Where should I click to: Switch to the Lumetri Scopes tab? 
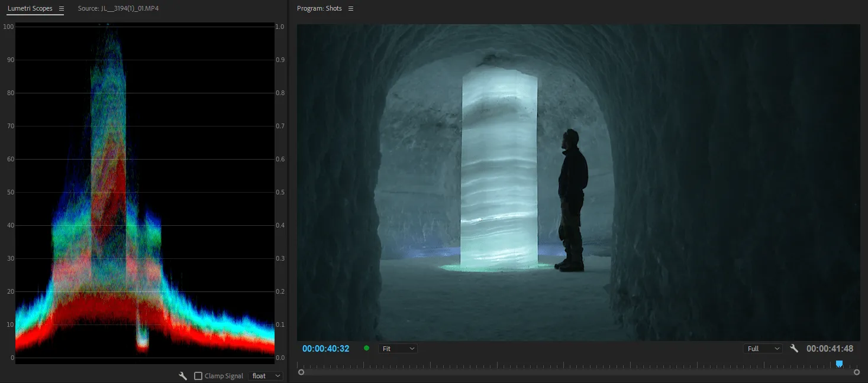(x=30, y=9)
